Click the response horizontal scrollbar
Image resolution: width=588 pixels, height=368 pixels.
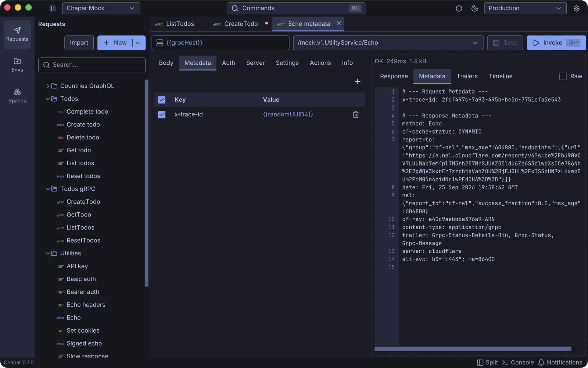tap(473, 349)
